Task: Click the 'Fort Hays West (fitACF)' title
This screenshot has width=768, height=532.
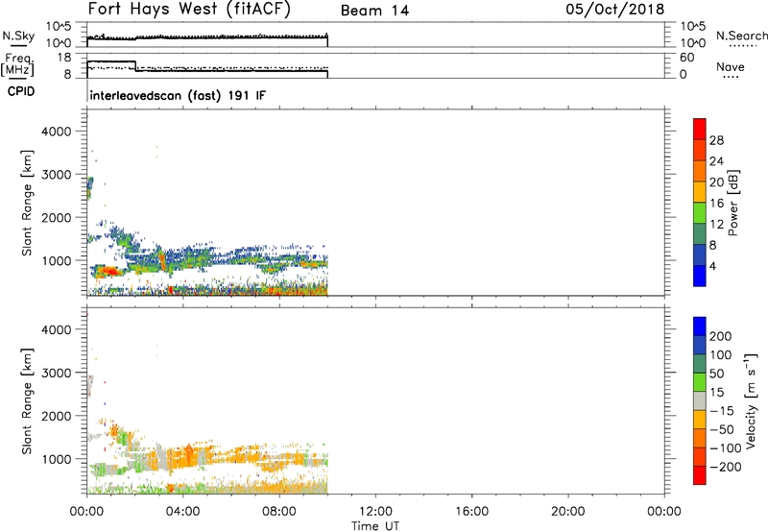Action: click(189, 10)
